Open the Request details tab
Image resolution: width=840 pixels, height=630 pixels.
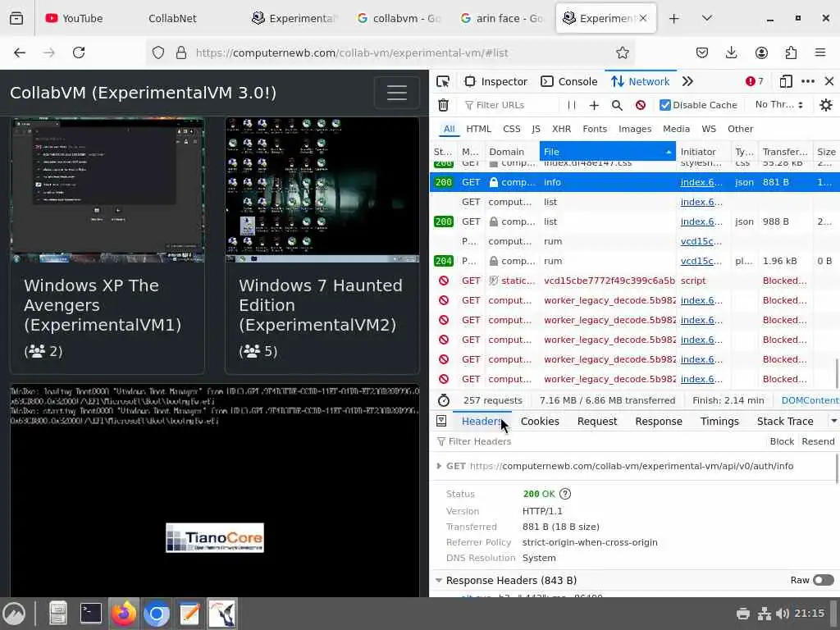coord(597,421)
